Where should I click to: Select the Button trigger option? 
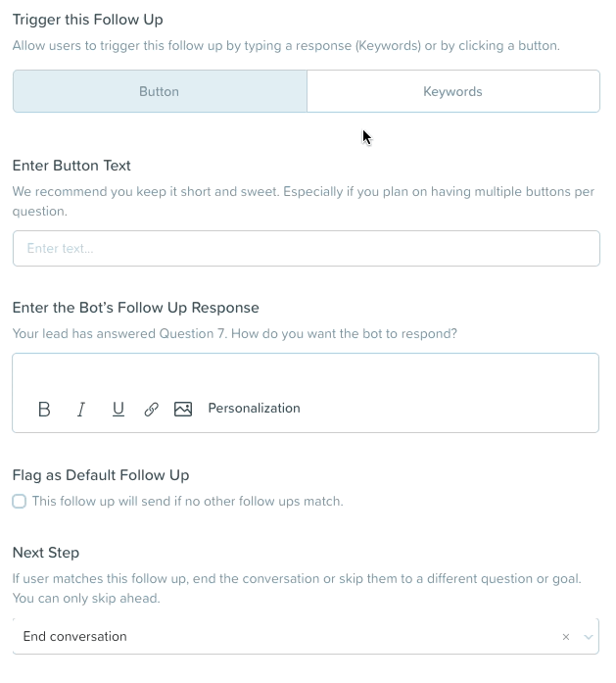point(160,91)
